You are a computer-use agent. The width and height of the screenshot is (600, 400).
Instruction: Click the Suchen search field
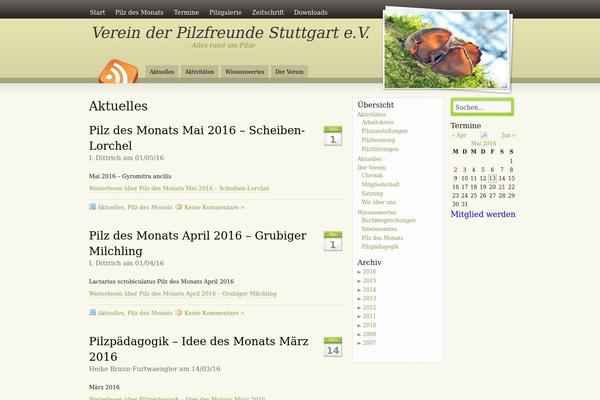tap(482, 107)
